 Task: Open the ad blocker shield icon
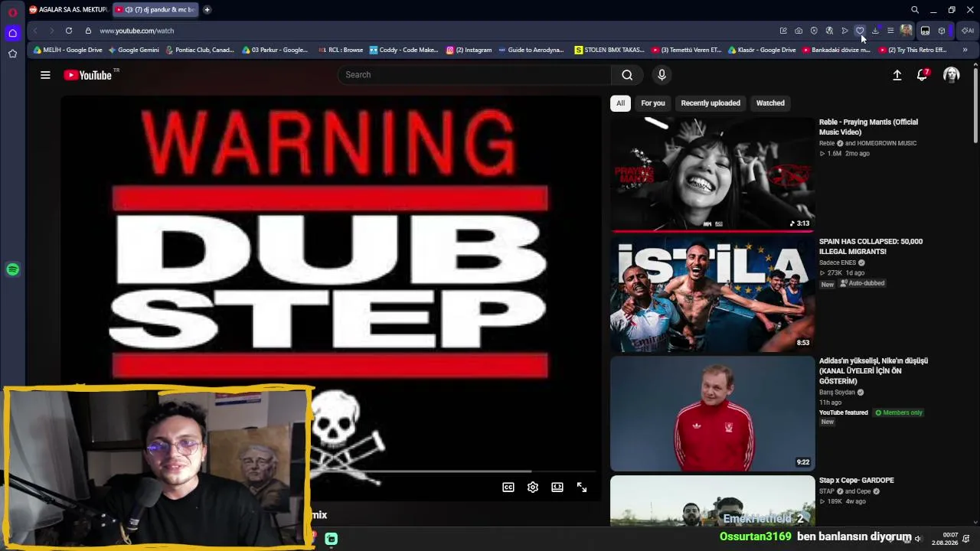click(814, 31)
